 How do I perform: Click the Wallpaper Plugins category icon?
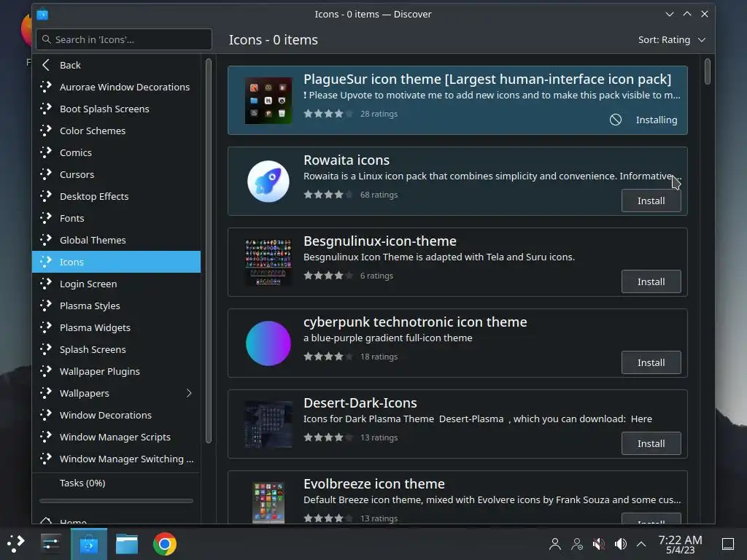click(x=46, y=372)
